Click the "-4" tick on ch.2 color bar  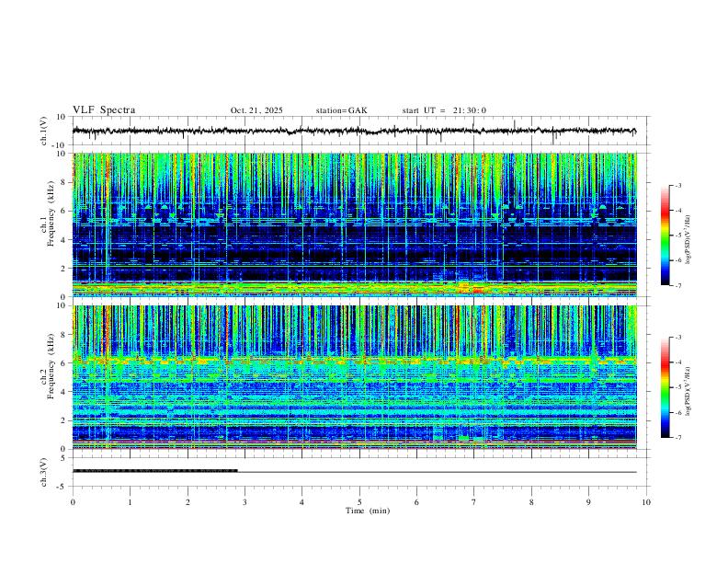(x=677, y=362)
